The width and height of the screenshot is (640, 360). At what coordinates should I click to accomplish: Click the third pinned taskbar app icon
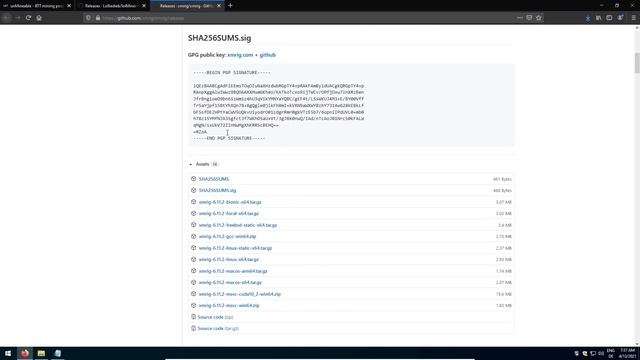pos(58,353)
